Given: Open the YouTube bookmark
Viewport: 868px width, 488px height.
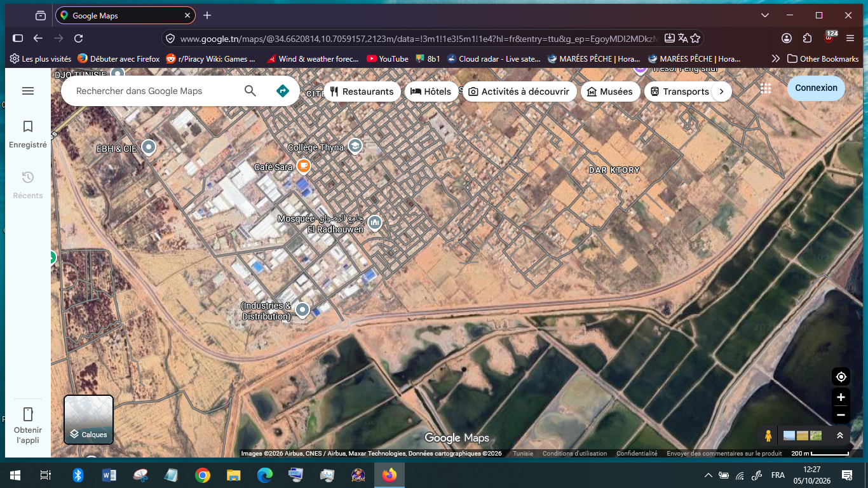Looking at the screenshot, I should pyautogui.click(x=387, y=58).
